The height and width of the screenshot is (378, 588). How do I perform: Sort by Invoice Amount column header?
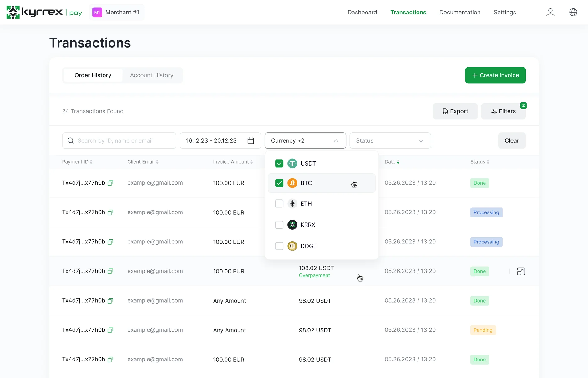pos(233,162)
